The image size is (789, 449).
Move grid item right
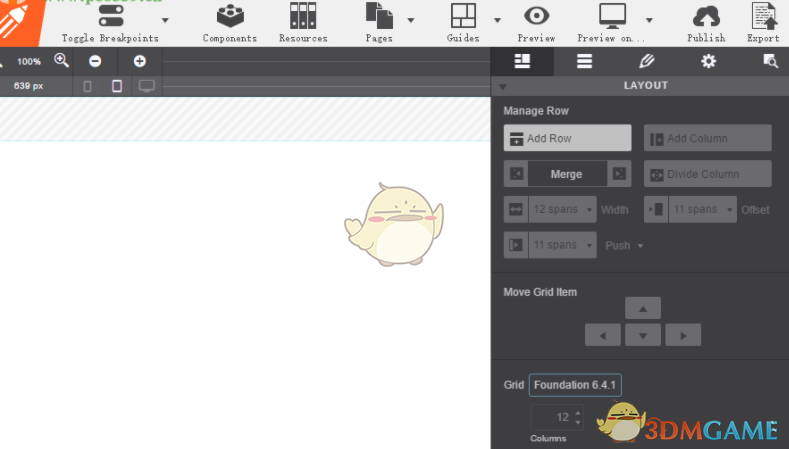[683, 335]
